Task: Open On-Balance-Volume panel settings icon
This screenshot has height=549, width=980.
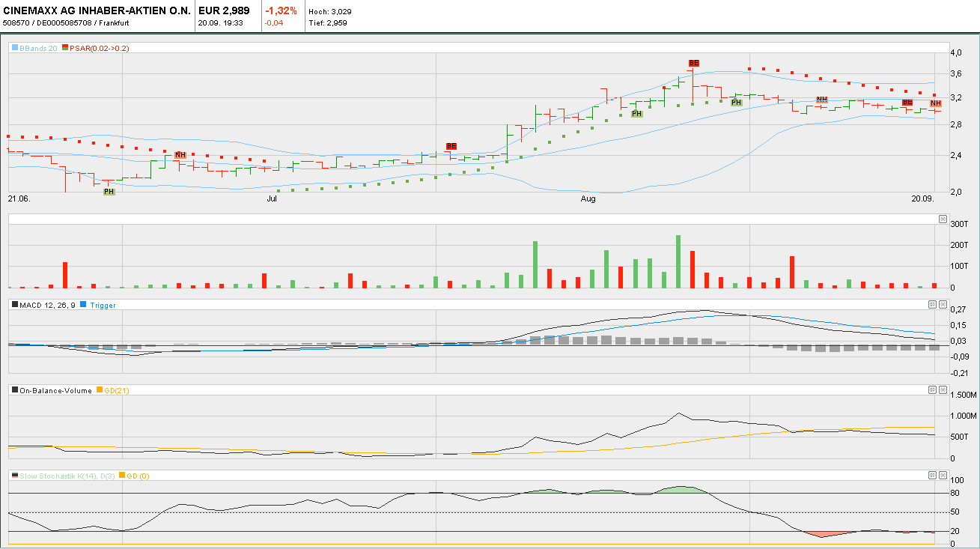Action: (x=932, y=389)
